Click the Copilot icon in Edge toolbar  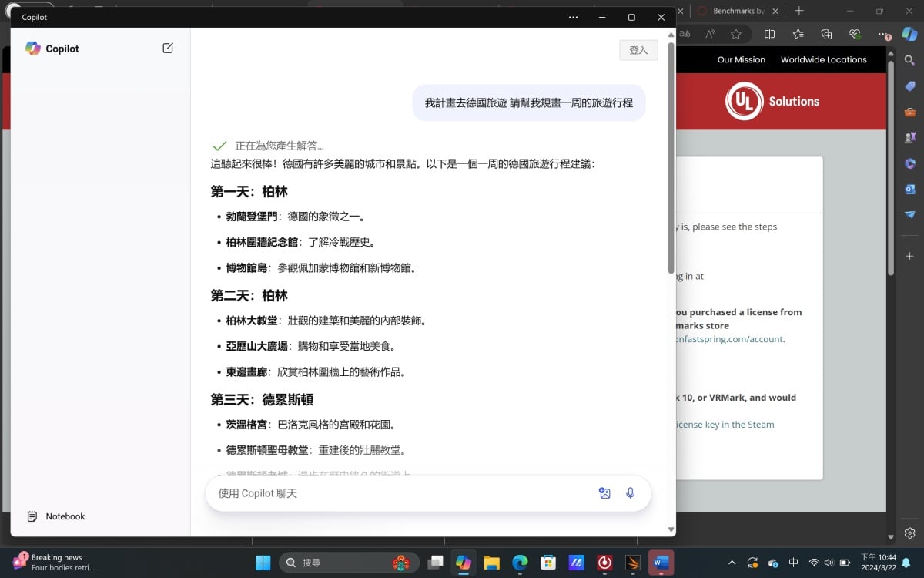tap(909, 34)
